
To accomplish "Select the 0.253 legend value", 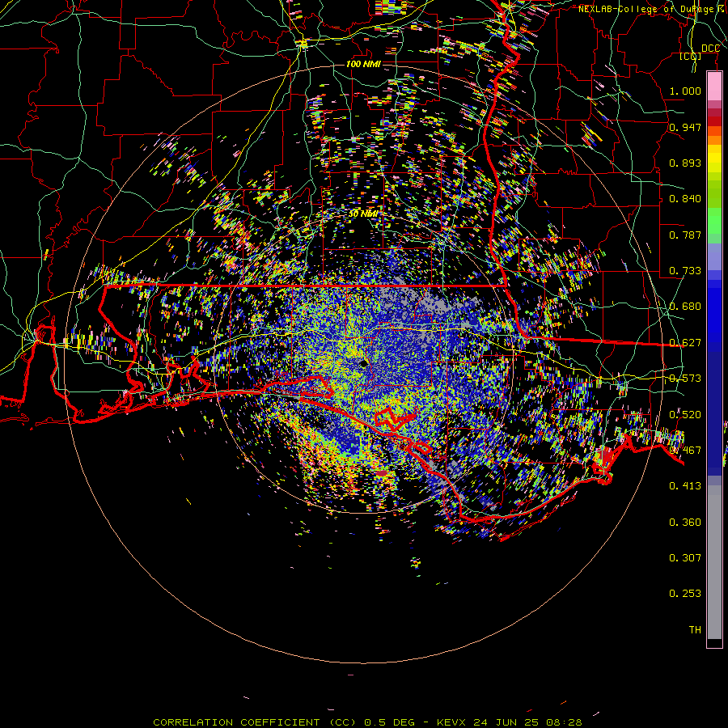I will [685, 594].
